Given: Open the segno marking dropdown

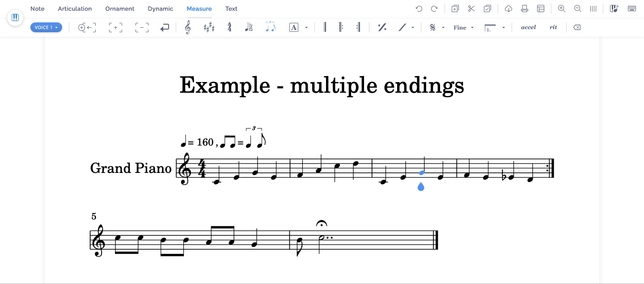Looking at the screenshot, I should [443, 27].
